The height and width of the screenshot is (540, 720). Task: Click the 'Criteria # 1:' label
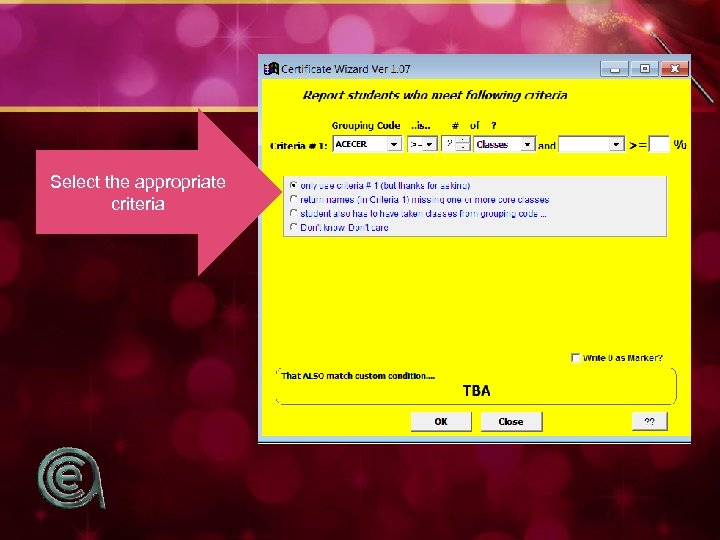pyautogui.click(x=299, y=146)
